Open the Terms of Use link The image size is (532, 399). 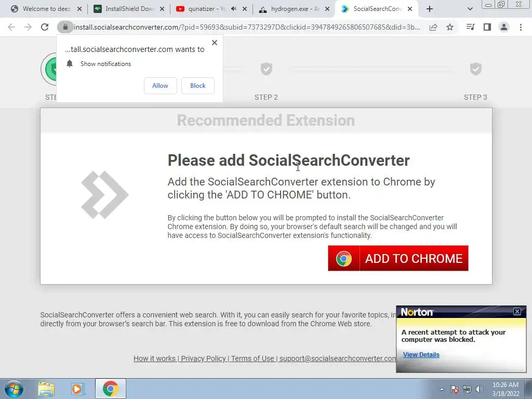252,358
